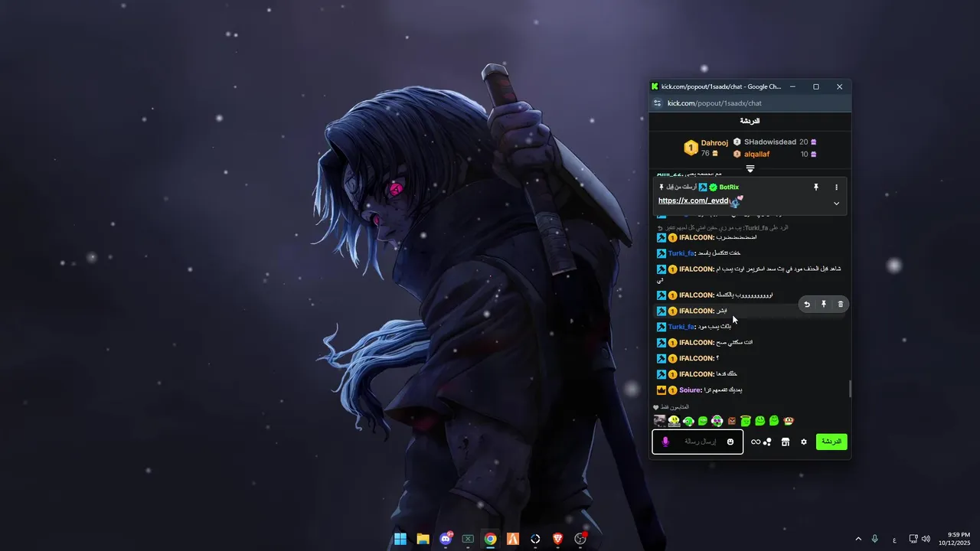This screenshot has height=551, width=980.
Task: Open the pinned message three-dot menu
Action: coord(836,187)
